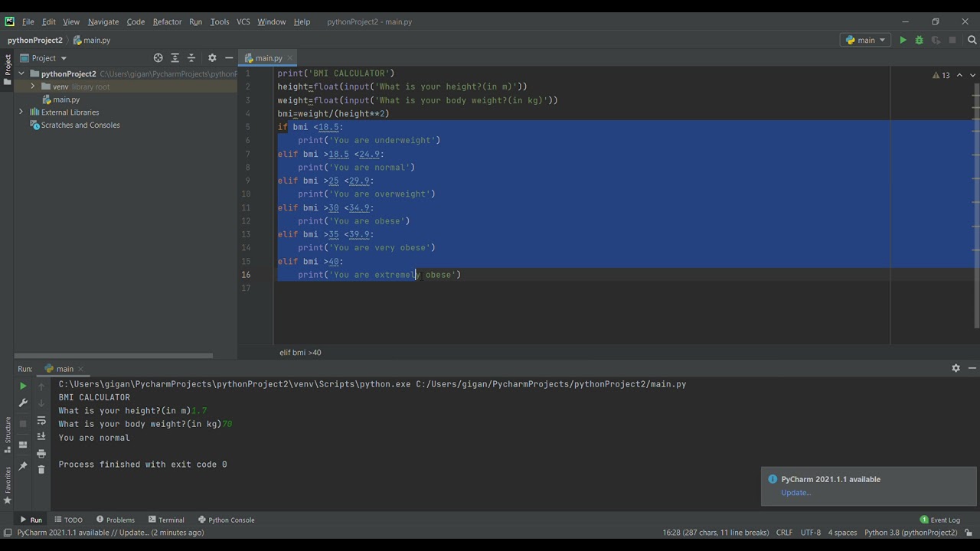Open Project panel settings gear
The image size is (980, 551).
coord(212,58)
